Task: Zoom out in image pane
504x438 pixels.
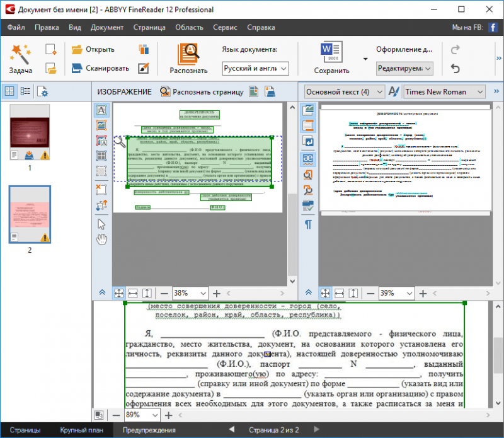Action: (x=164, y=294)
